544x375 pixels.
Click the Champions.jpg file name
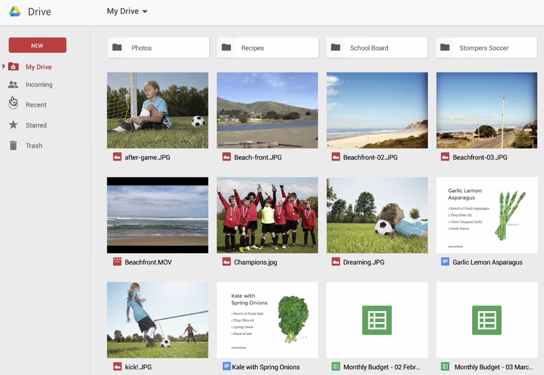255,262
